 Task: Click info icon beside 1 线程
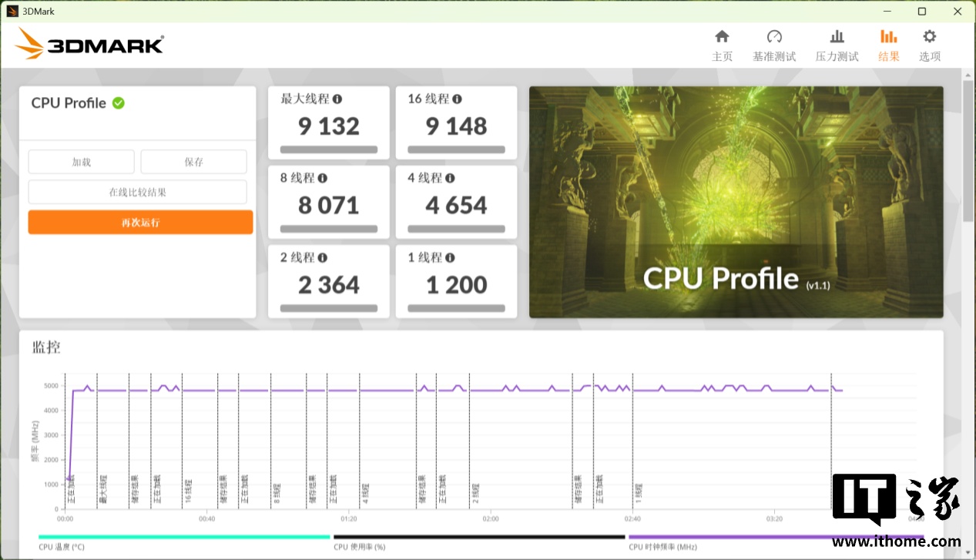[x=450, y=258]
